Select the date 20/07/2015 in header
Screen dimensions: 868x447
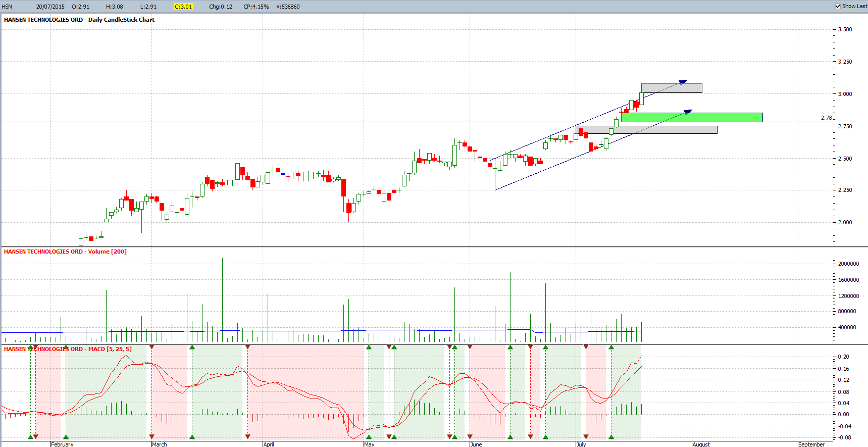pyautogui.click(x=50, y=7)
